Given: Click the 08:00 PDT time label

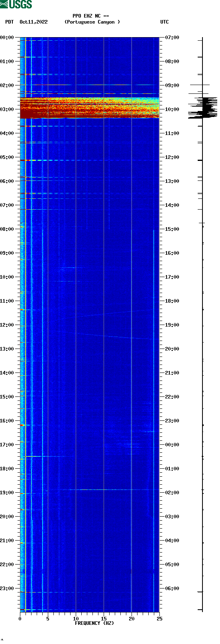Looking at the screenshot, I should (x=7, y=229).
